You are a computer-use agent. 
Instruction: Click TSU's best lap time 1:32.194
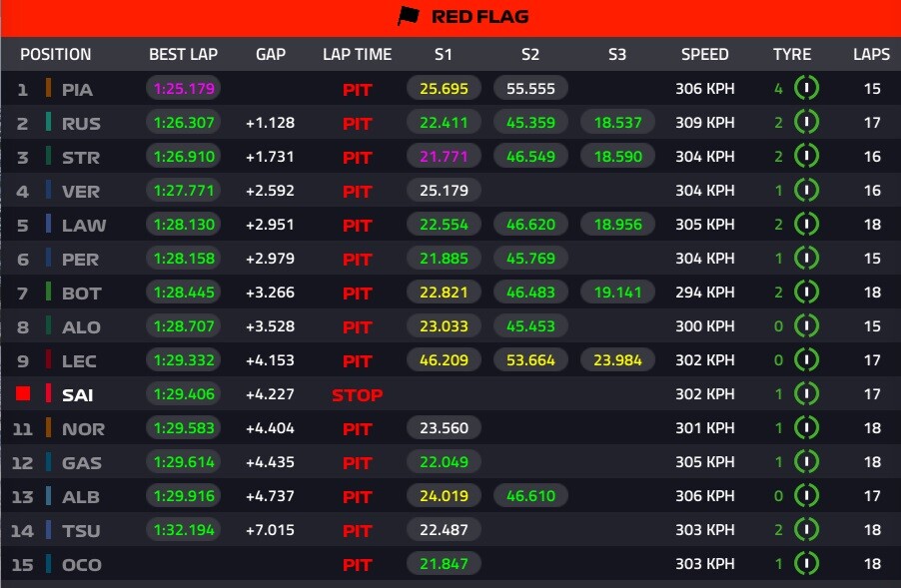click(185, 530)
